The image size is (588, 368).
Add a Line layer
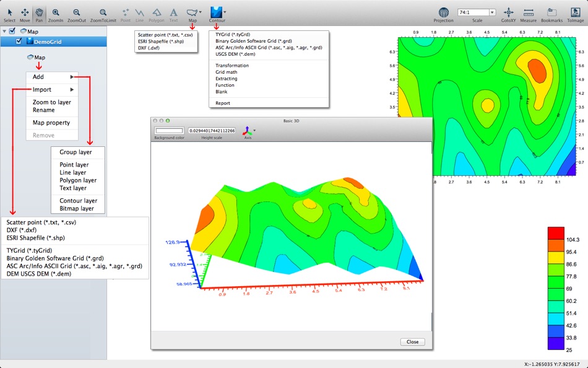(x=73, y=172)
